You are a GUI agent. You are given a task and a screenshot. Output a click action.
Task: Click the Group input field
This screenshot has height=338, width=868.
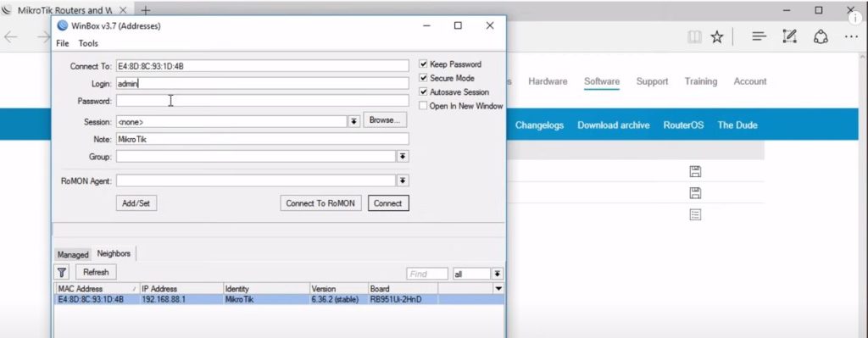point(256,157)
